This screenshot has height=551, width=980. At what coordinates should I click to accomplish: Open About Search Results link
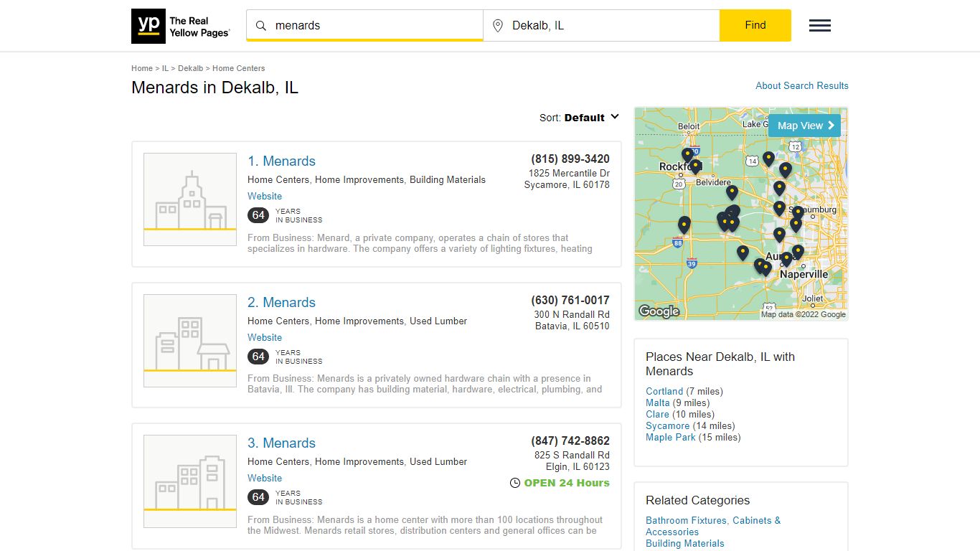802,85
